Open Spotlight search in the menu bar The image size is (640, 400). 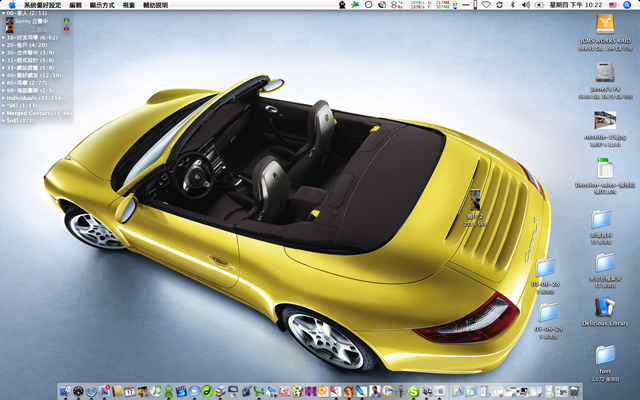tap(627, 5)
